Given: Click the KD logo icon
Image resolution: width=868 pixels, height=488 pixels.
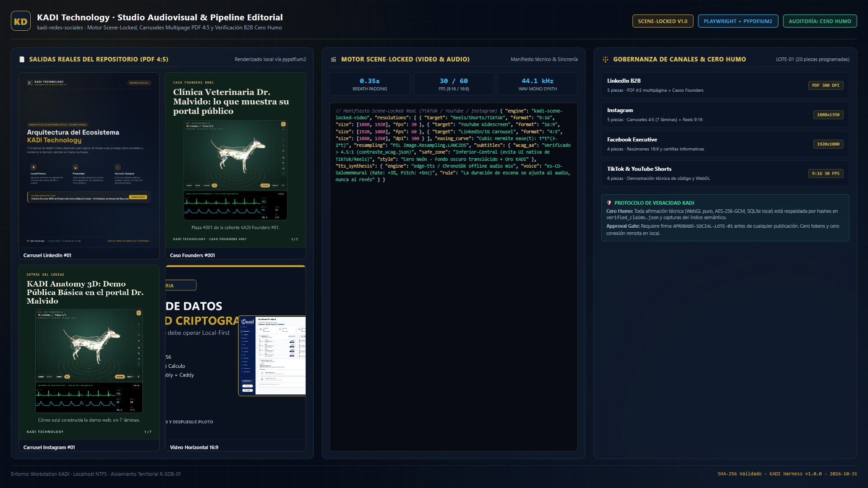Looking at the screenshot, I should (21, 21).
